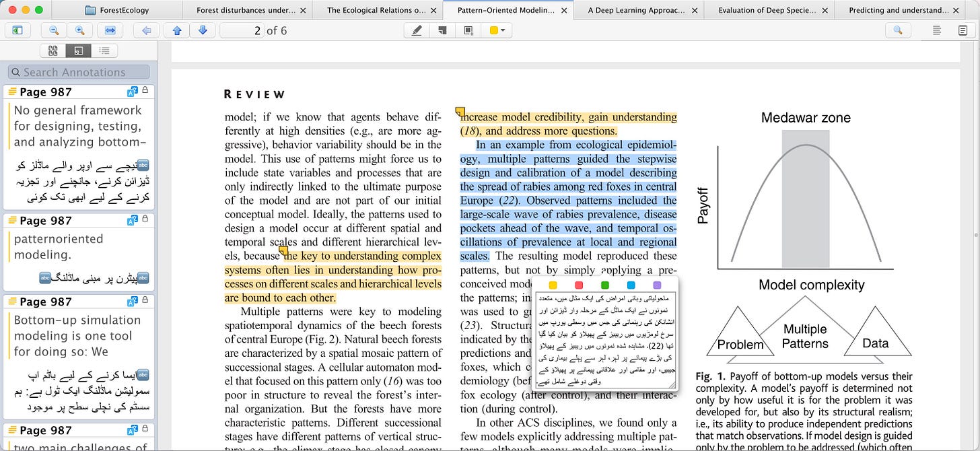Open note icon beside 'increase model credibility'
980x451 pixels.
(460, 112)
